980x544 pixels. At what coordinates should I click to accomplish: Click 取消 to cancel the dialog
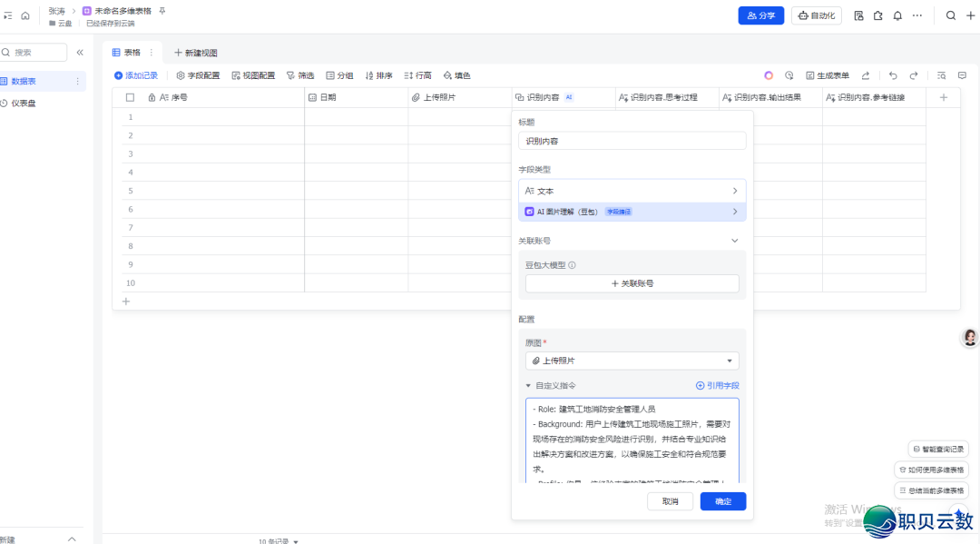[x=670, y=501]
